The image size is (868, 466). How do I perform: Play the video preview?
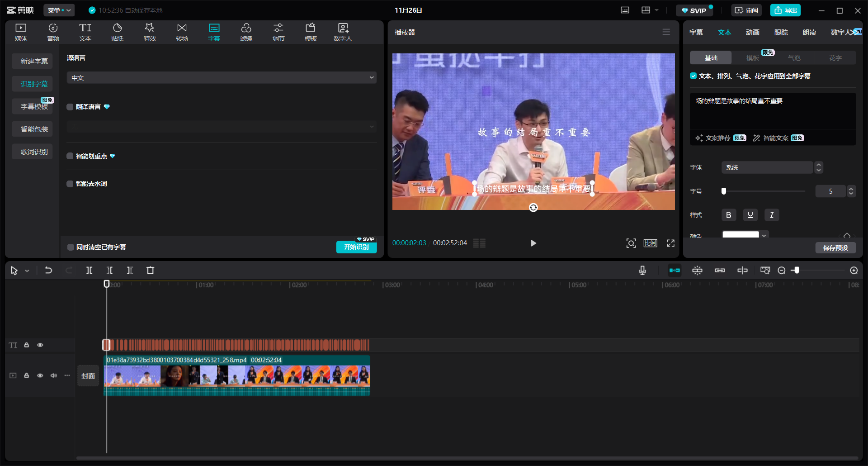[x=533, y=243]
